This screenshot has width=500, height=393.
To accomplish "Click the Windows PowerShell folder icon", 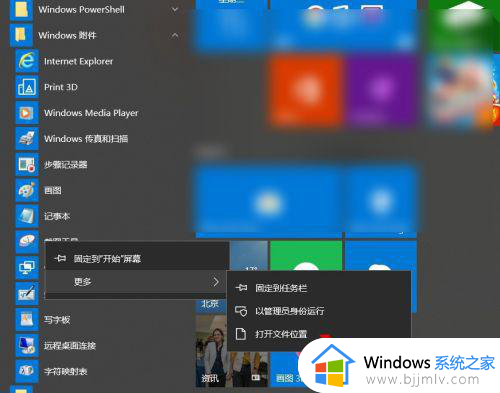I will (21, 9).
